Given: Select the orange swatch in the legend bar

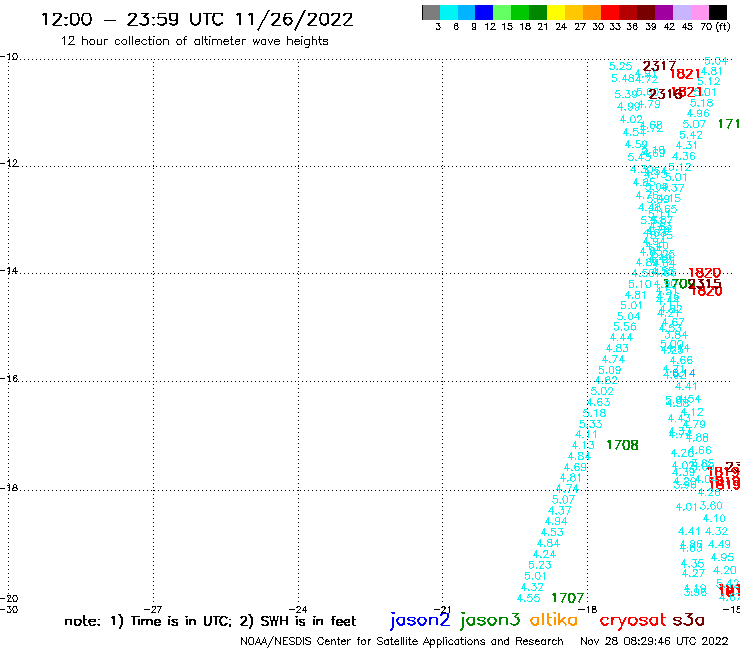Looking at the screenshot, I should coord(592,12).
